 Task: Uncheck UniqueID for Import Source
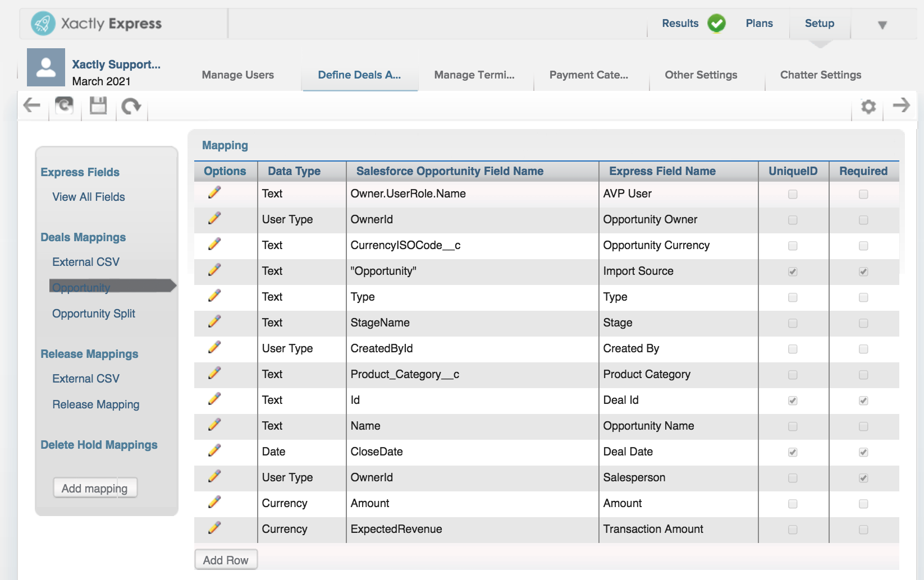pos(793,271)
